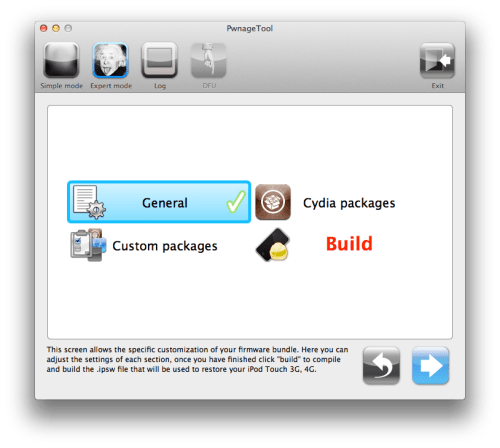The width and height of the screenshot is (500, 448).
Task: Proceed with the blue next arrow
Action: pos(430,366)
